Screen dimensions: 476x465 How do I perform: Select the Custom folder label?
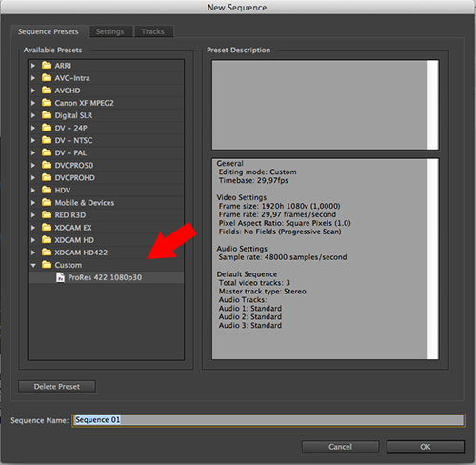tap(69, 265)
